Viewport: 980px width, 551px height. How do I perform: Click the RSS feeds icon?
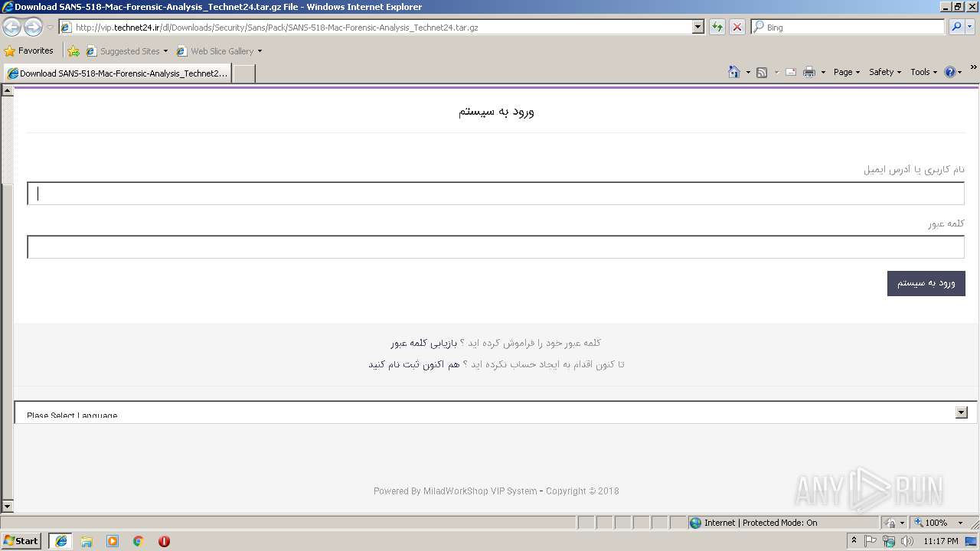(762, 73)
